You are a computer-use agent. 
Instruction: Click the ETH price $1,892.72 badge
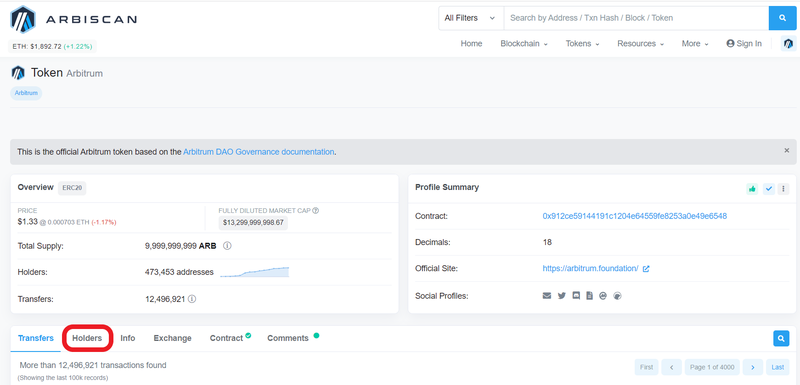click(x=52, y=46)
